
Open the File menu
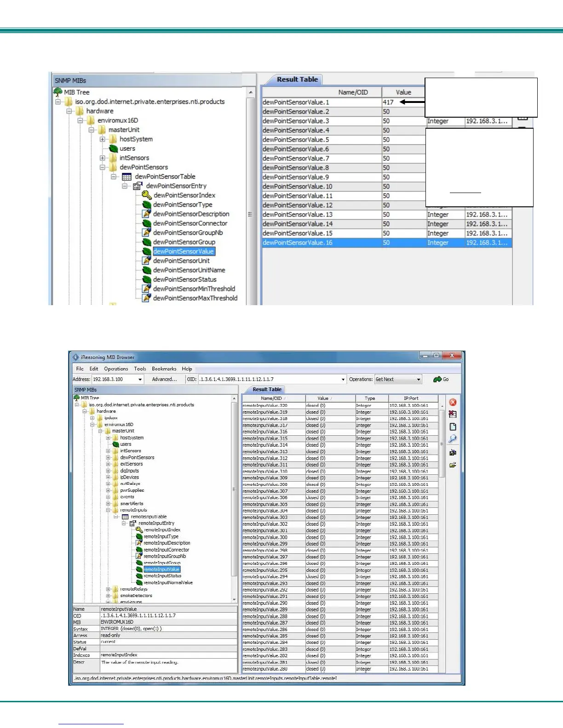pyautogui.click(x=80, y=369)
